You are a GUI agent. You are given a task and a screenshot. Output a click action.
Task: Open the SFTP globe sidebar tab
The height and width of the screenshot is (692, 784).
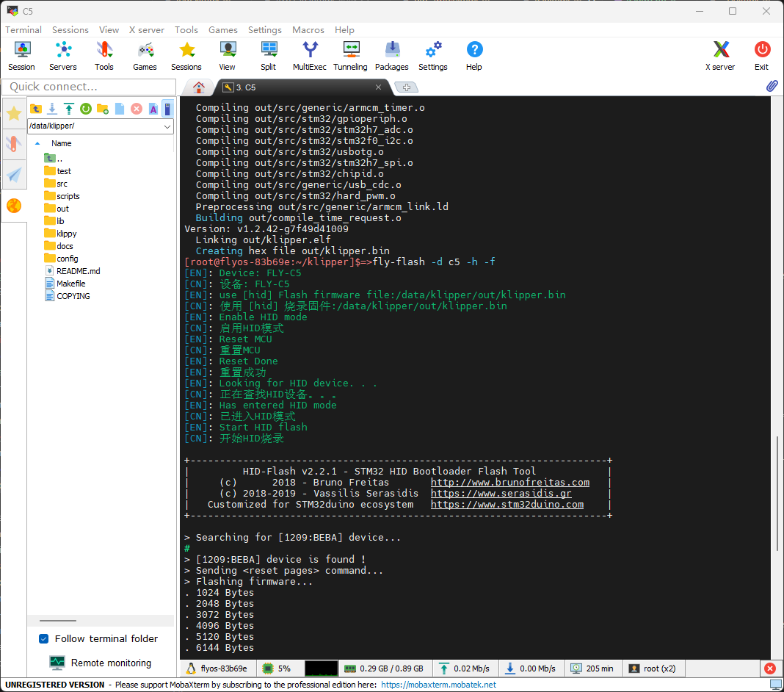14,206
